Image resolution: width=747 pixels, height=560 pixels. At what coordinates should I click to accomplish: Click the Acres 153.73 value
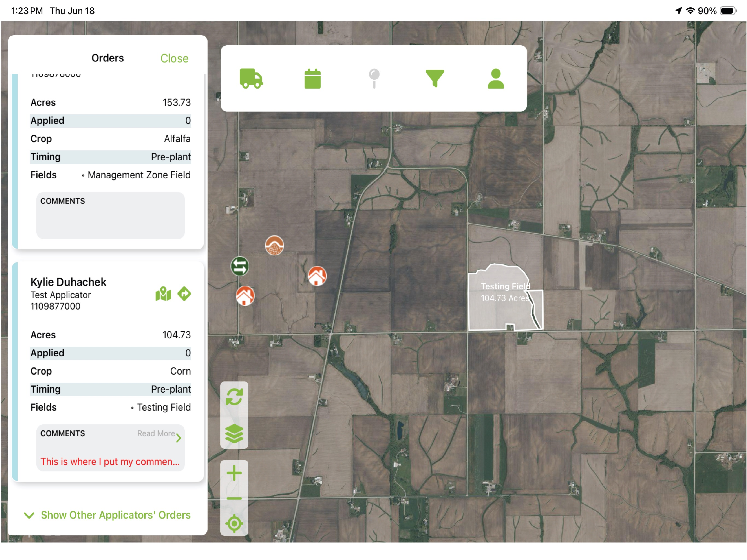(176, 102)
